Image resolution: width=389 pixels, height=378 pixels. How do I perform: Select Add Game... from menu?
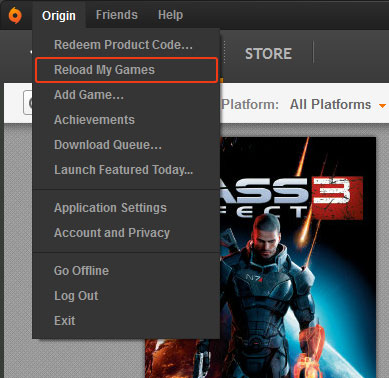[126, 95]
